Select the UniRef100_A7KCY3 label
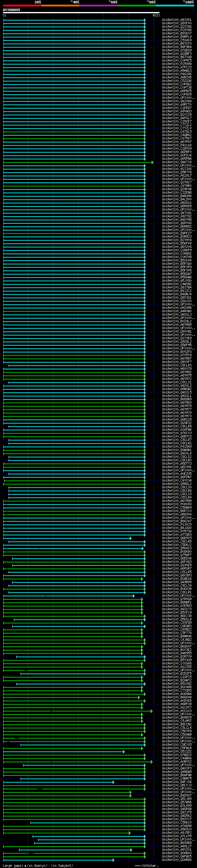Viewport: 197px width, 868px height. 176,433
